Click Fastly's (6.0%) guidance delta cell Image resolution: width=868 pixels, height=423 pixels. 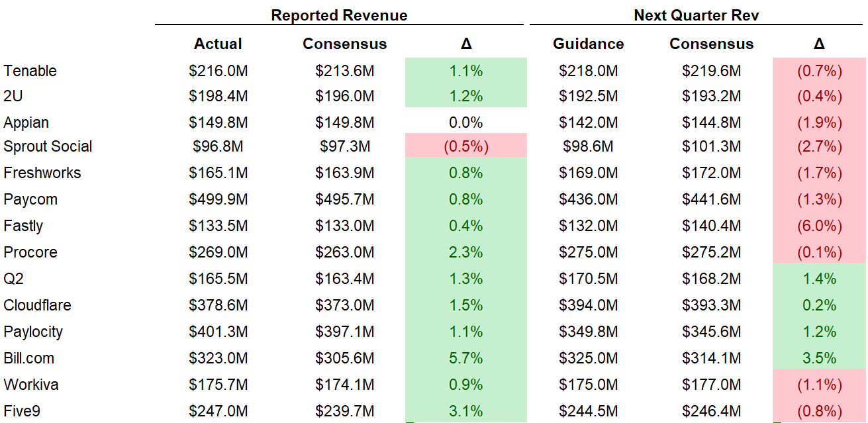click(820, 226)
